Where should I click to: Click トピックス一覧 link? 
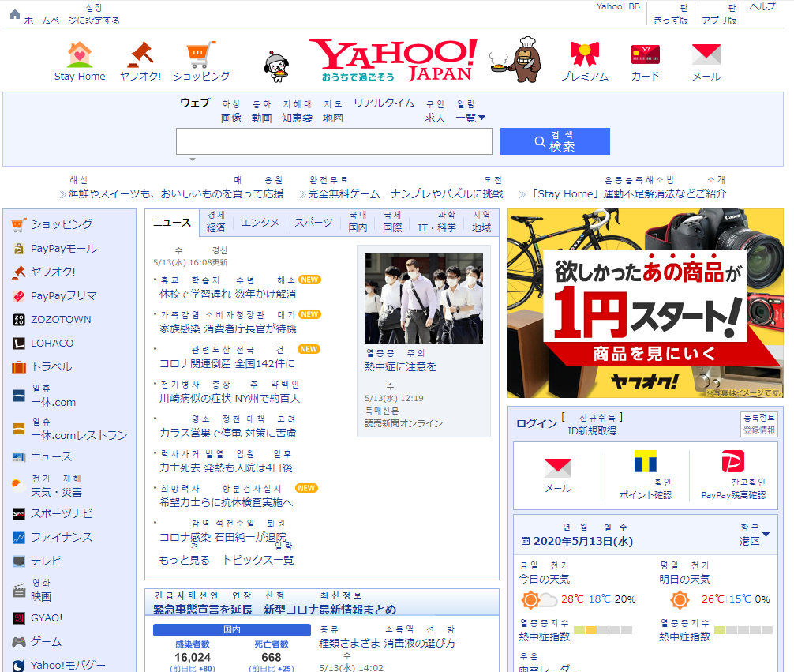click(x=258, y=560)
